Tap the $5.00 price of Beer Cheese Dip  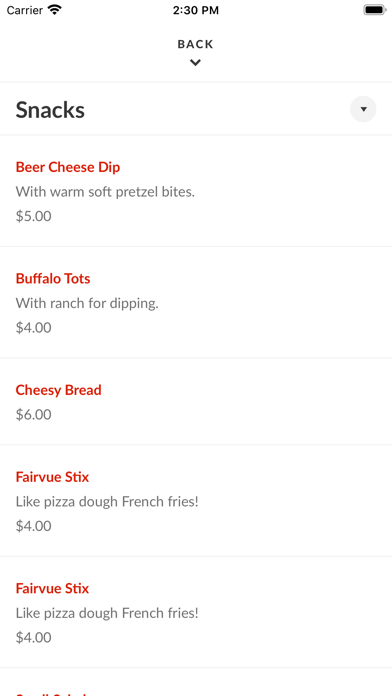pyautogui.click(x=34, y=216)
